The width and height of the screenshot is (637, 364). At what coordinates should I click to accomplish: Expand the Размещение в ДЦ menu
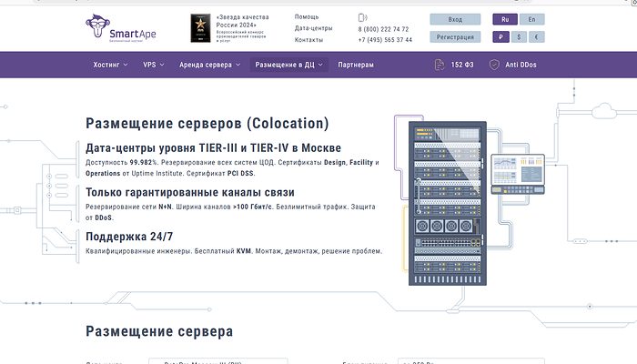tap(288, 65)
